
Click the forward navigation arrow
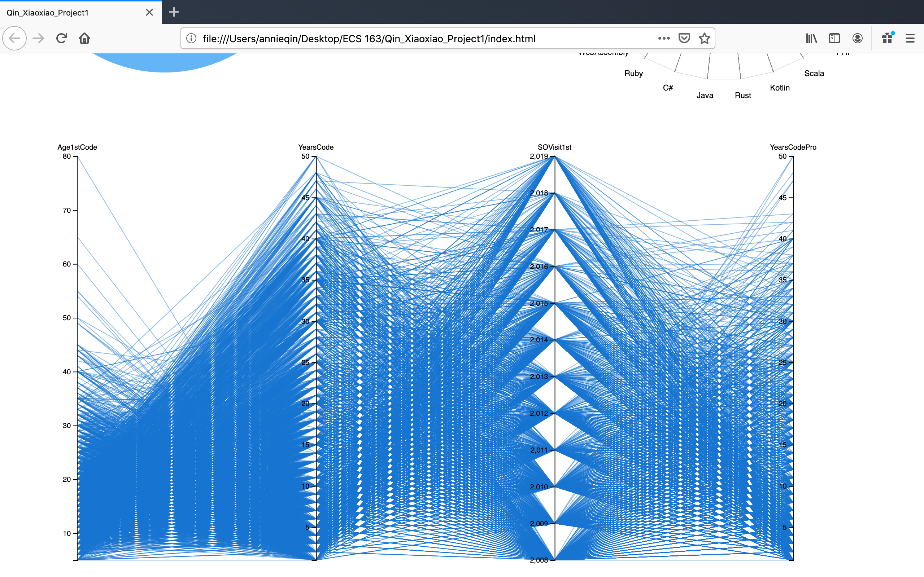point(38,38)
